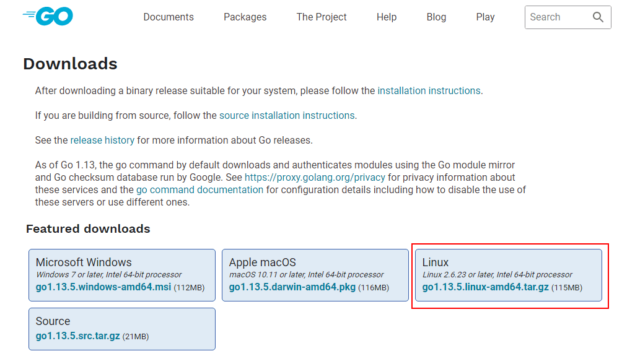Select the Microsoft Windows download box
The height and width of the screenshot is (364, 622).
pos(122,275)
